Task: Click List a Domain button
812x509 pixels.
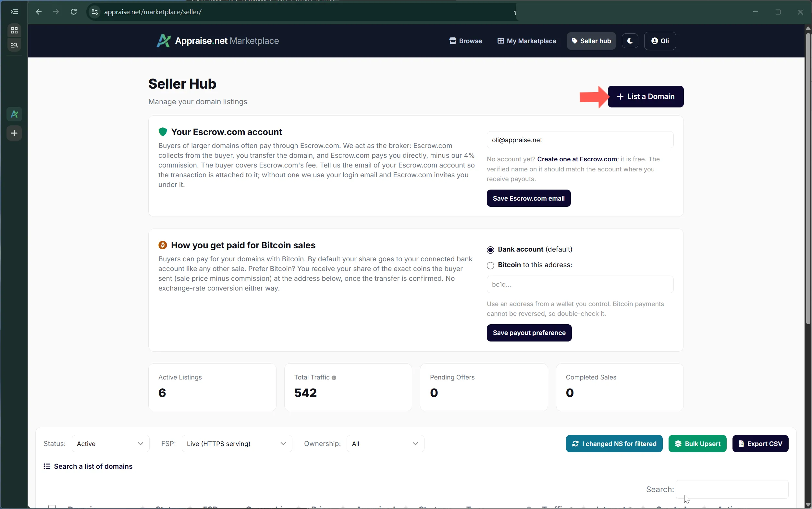Action: click(x=645, y=97)
